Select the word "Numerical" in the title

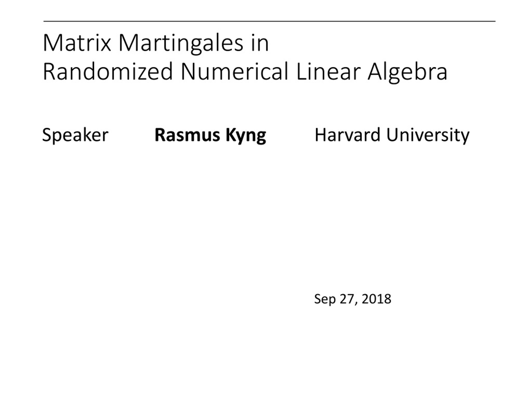[x=234, y=71]
